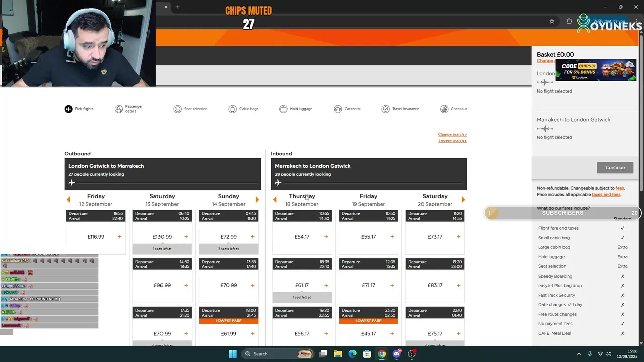The height and width of the screenshot is (362, 644).
Task: Click the Passenger details step icon
Action: point(119,109)
